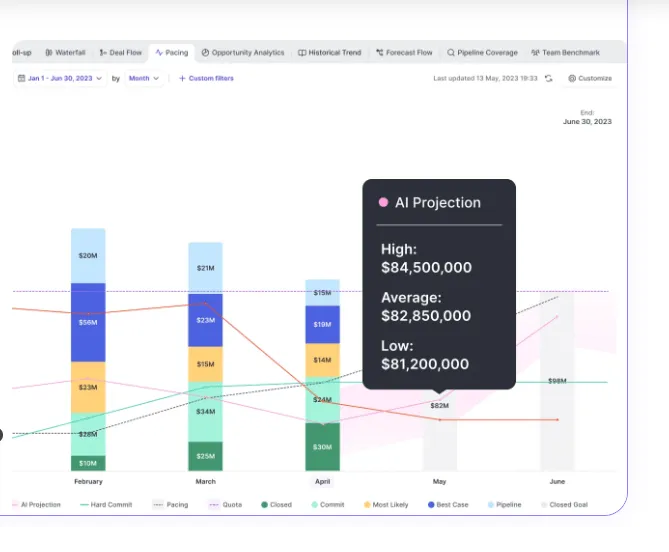
Task: Click the refresh icon beside Last updated
Action: pyautogui.click(x=549, y=78)
